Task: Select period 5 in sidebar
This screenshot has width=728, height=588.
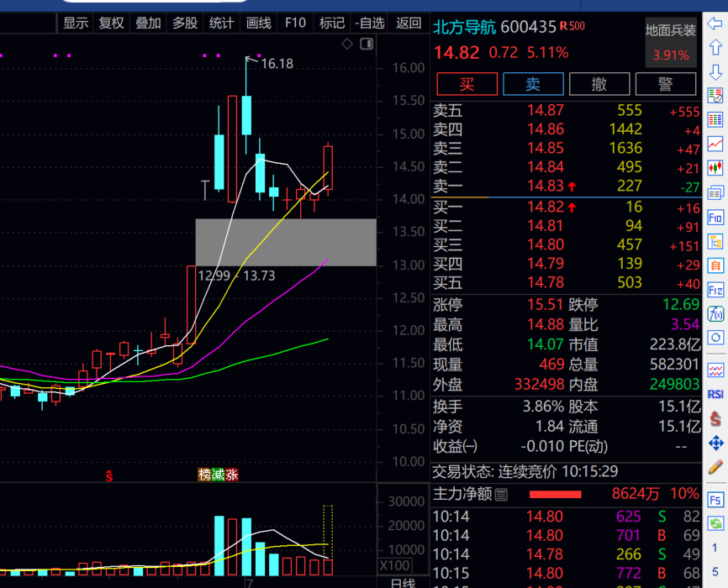Action: click(715, 571)
